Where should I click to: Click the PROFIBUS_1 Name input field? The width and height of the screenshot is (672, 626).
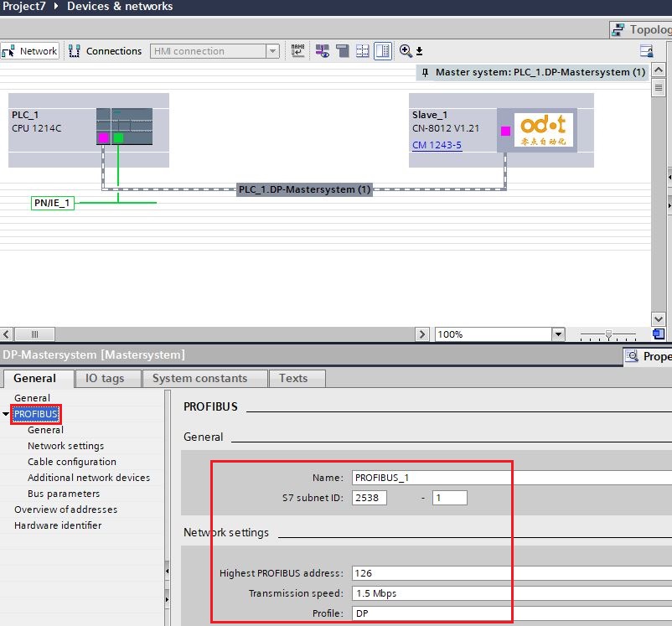pos(431,478)
